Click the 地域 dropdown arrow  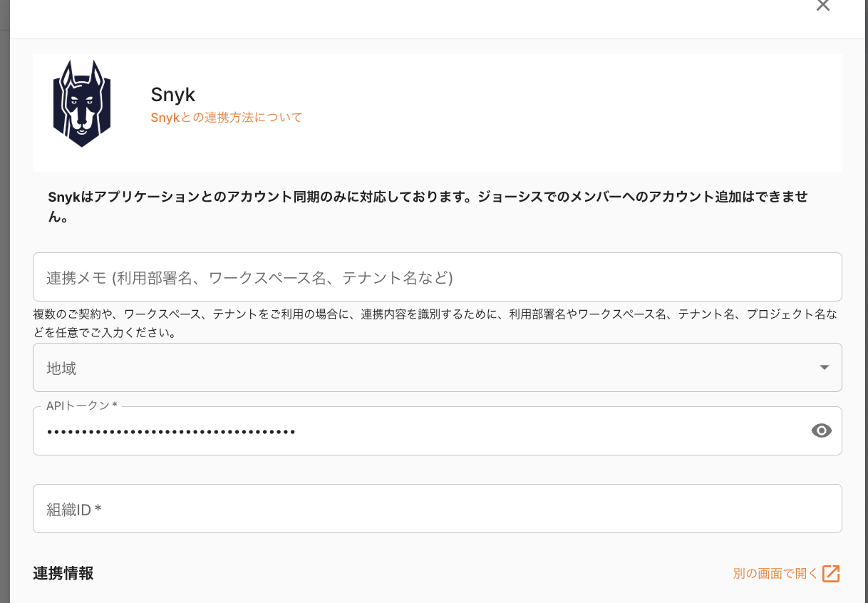pos(825,368)
